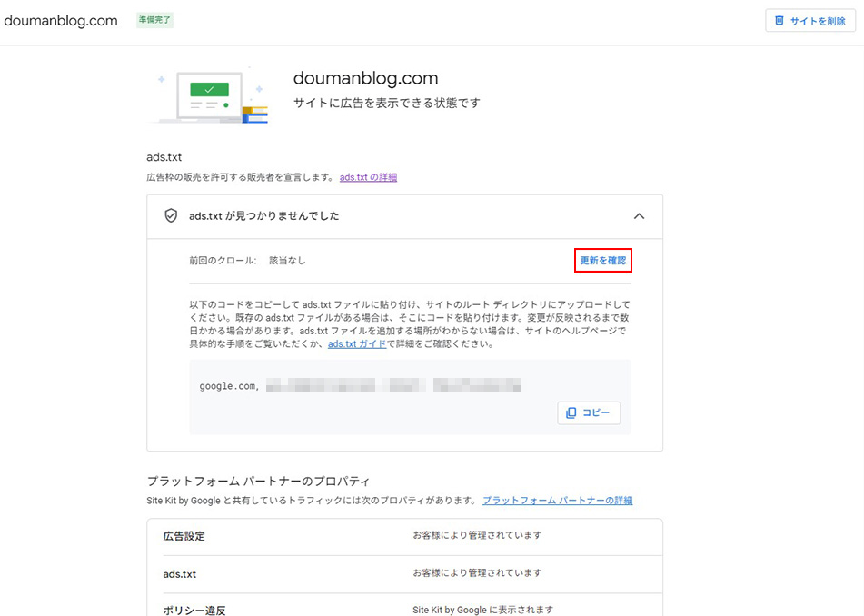Viewport: 864px width, 616px height.
Task: Click the doumanblog.com title next to 準備完了
Action: 61,21
